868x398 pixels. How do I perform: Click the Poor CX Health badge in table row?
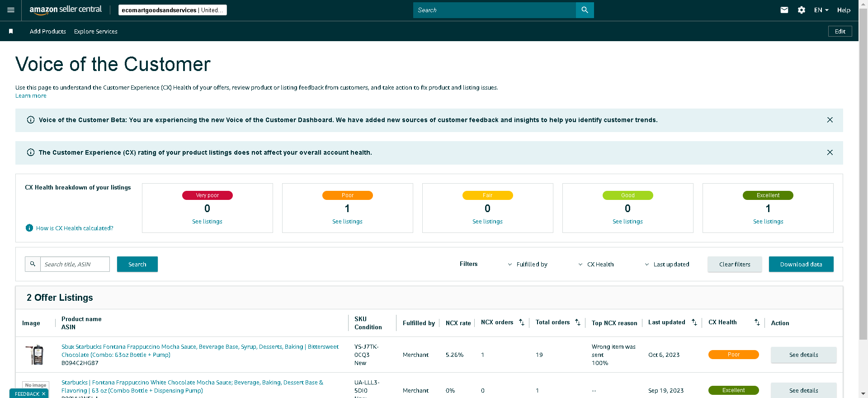(733, 355)
